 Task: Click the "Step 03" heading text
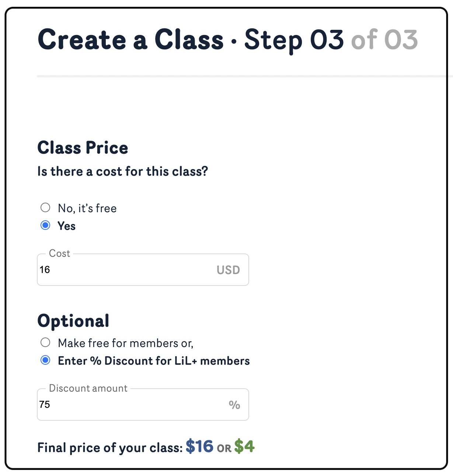[x=294, y=39]
